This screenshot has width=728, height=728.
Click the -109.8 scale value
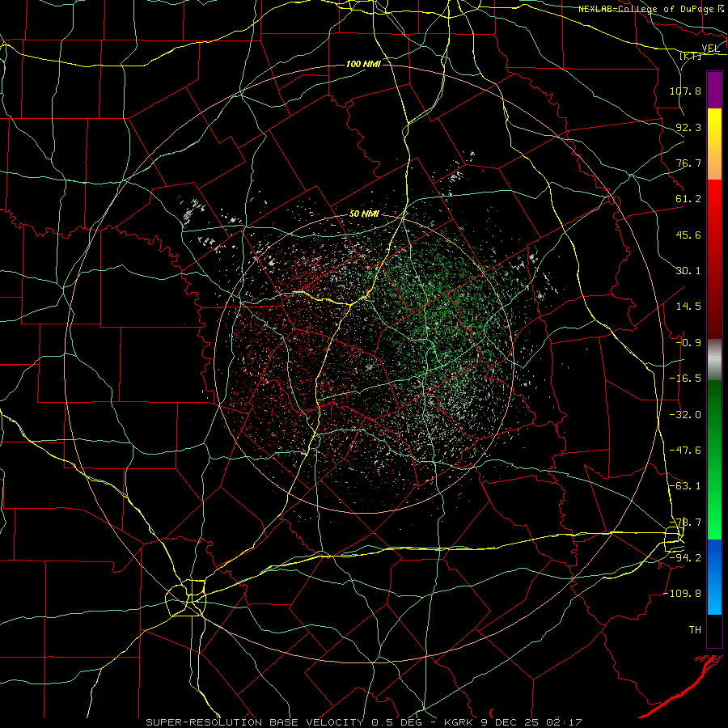tap(683, 594)
